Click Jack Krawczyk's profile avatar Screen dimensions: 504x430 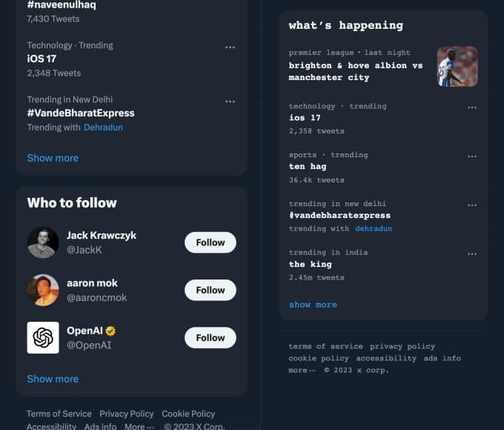43,242
